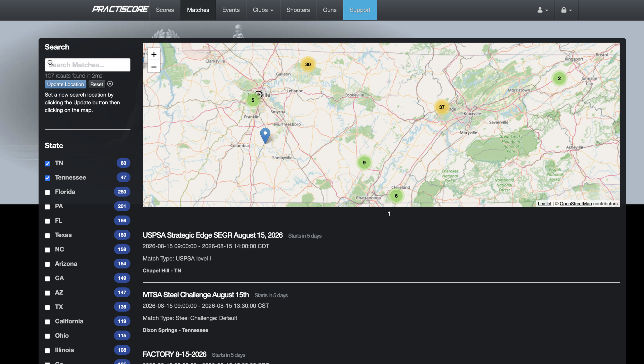This screenshot has height=364, width=644.
Task: Select the Texas state filter
Action: click(x=47, y=235)
